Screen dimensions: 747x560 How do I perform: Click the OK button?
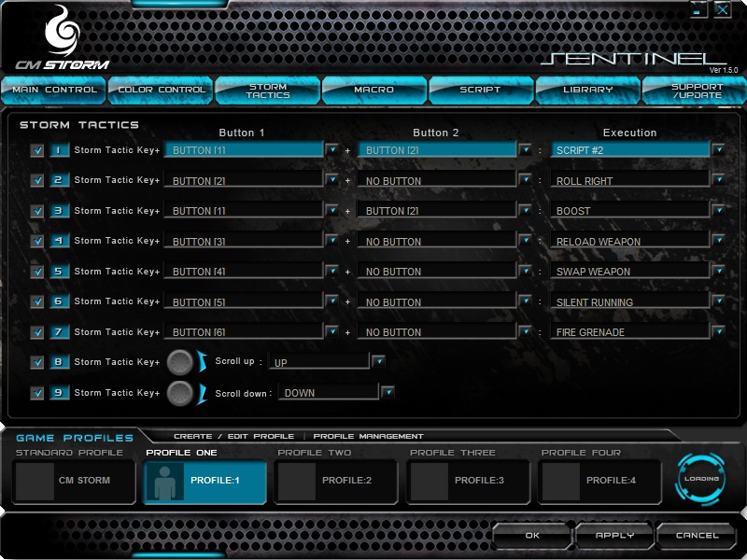pyautogui.click(x=532, y=536)
